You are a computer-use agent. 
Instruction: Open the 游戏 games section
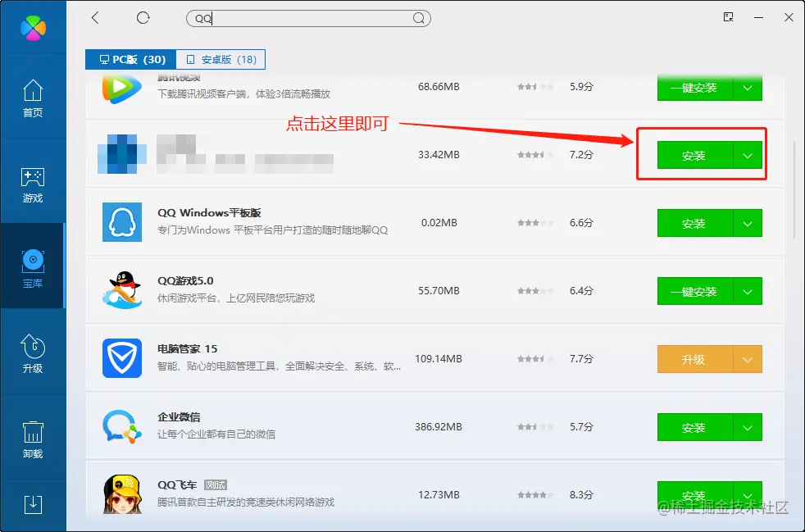coord(33,184)
